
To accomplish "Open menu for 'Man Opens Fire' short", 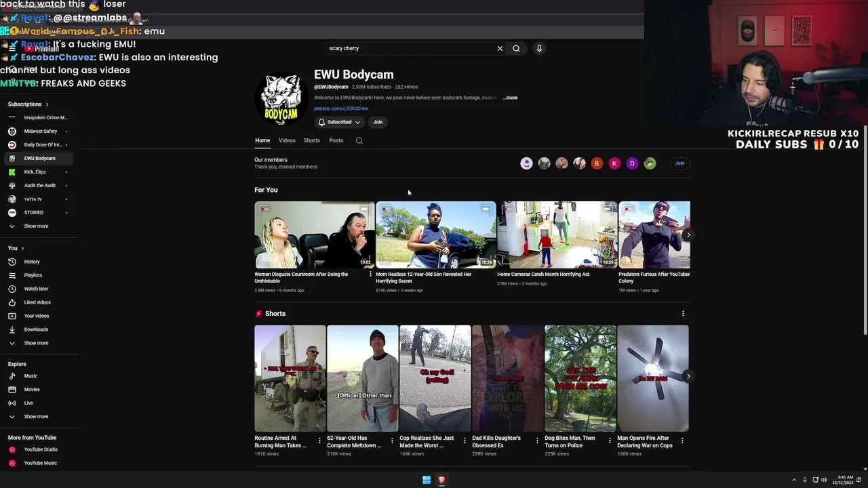I will pos(682,441).
